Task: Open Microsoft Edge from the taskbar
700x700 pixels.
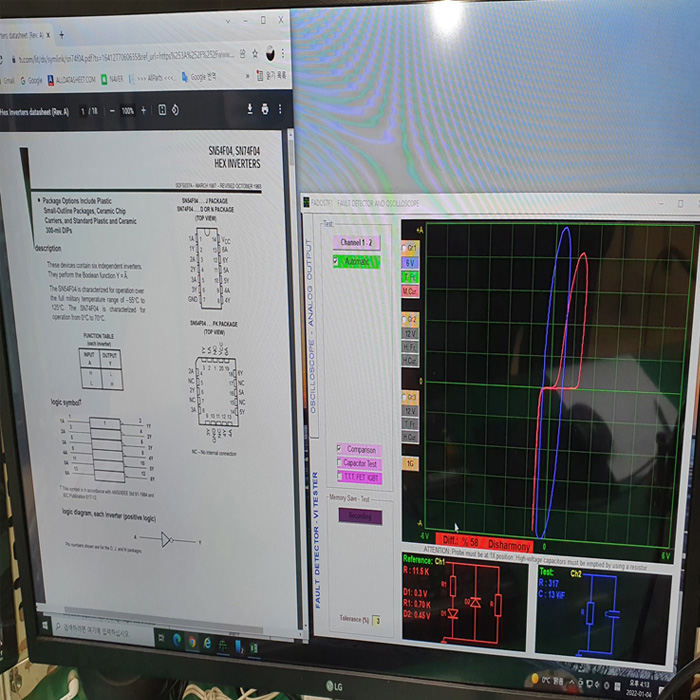Action: (177, 640)
